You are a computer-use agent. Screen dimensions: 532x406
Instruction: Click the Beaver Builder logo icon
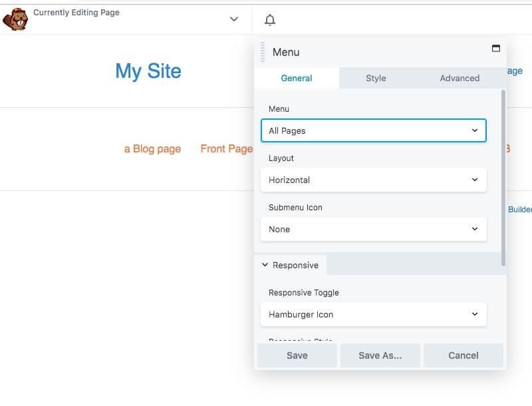click(15, 19)
